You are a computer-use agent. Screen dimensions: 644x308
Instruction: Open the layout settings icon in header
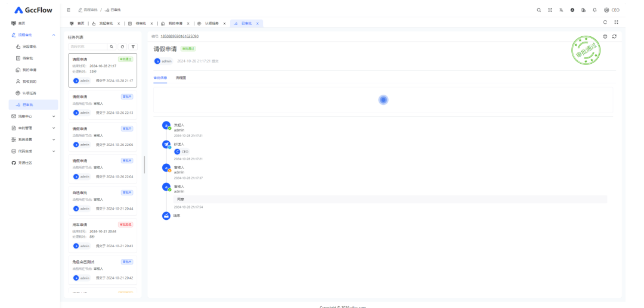coord(583,10)
